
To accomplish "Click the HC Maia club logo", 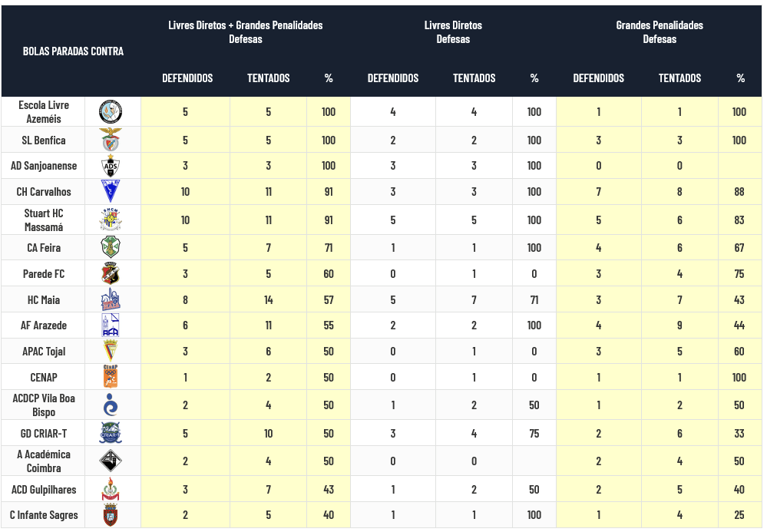I will (x=111, y=299).
